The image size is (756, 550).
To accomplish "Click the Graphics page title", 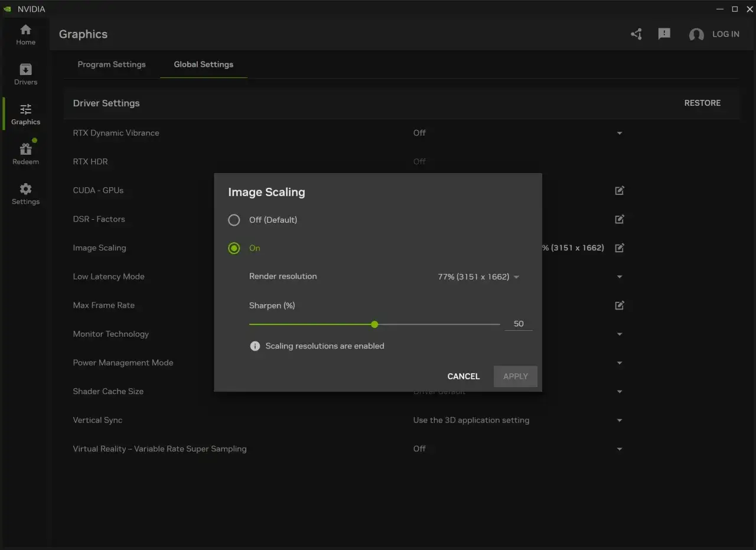I will [83, 34].
